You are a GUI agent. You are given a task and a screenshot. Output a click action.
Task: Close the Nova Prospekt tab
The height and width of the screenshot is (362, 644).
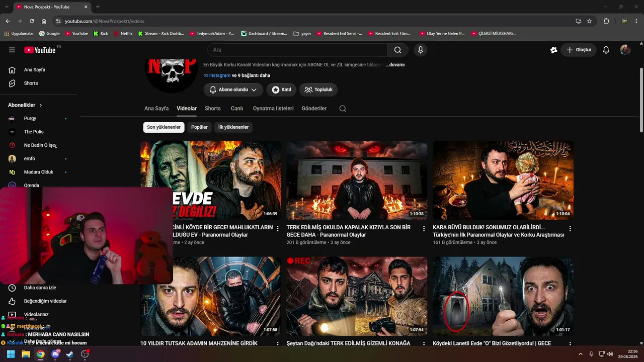coord(86,7)
